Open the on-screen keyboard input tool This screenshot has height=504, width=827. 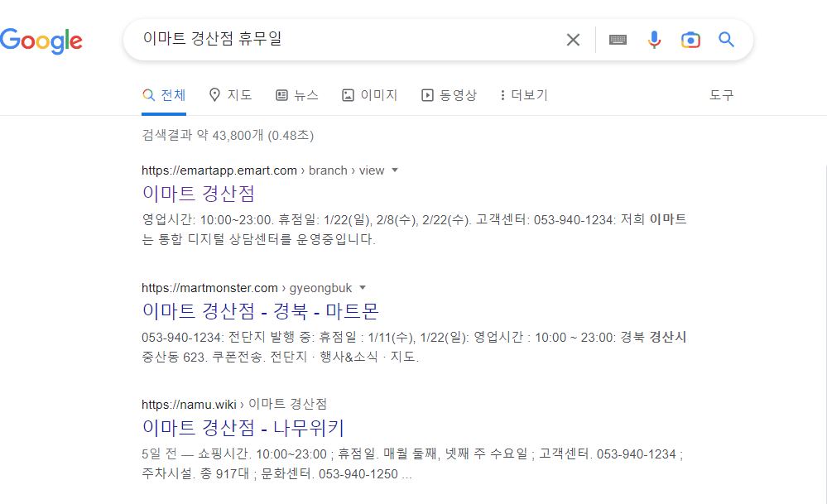[x=618, y=40]
